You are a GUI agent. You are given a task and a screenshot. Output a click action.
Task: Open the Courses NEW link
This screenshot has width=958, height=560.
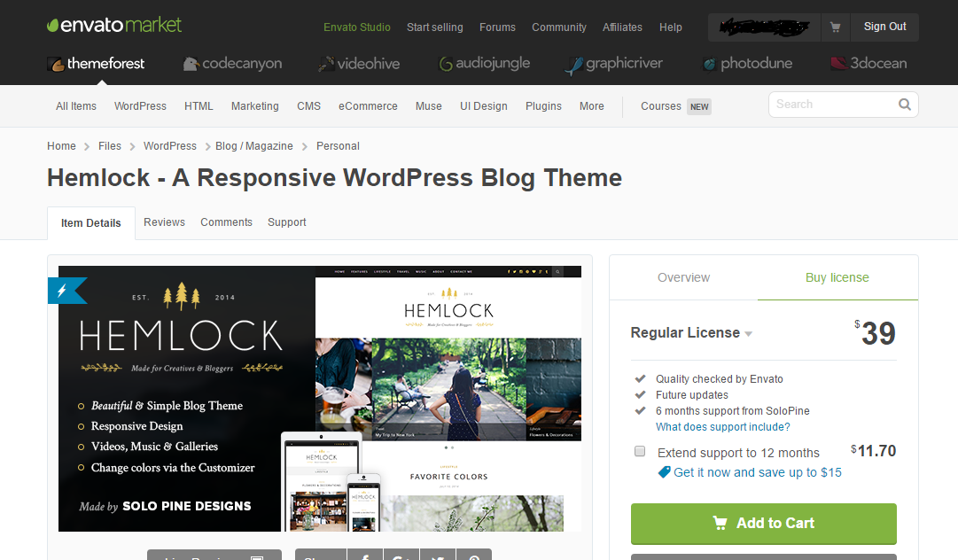coord(675,106)
